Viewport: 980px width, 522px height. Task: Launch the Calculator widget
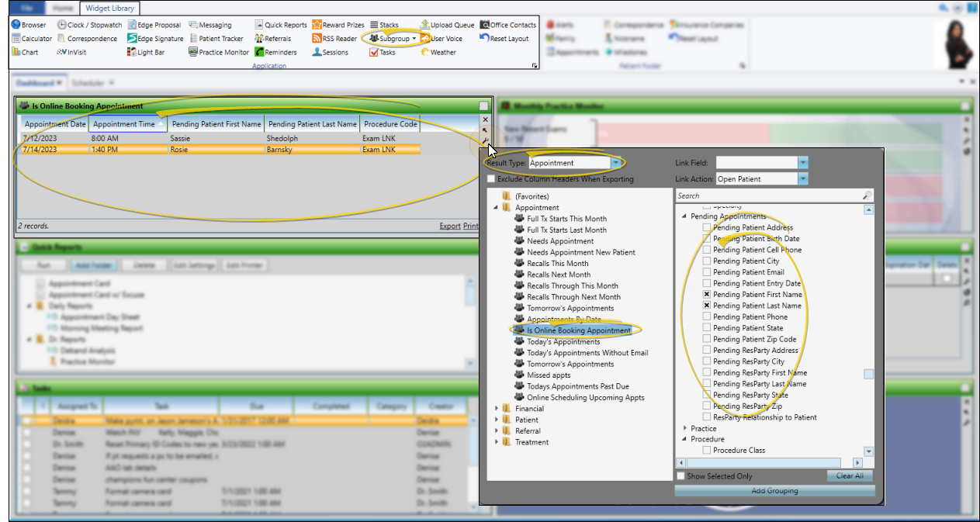point(32,39)
